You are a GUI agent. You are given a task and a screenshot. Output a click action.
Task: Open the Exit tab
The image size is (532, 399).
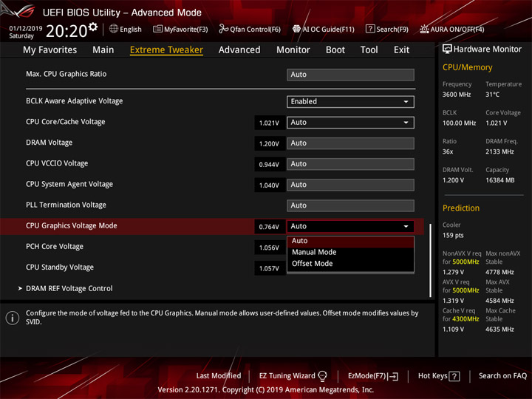point(401,50)
